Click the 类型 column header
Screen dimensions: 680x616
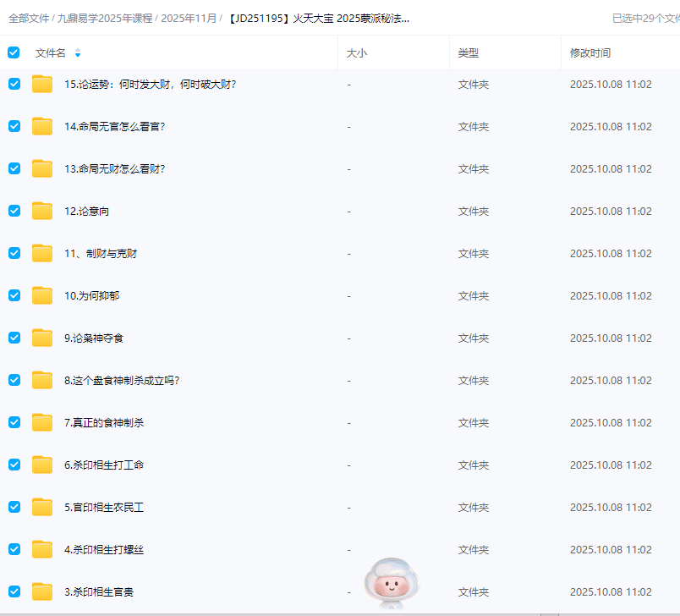(x=468, y=53)
